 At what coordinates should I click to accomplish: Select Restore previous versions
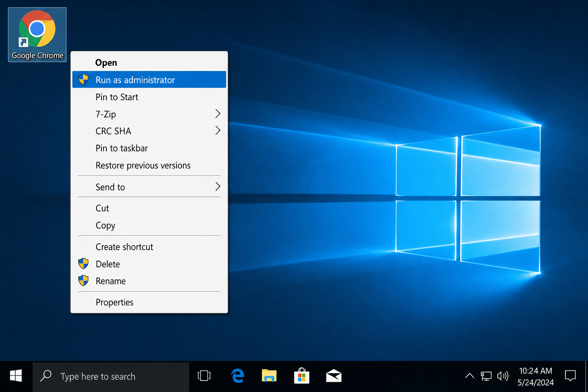click(149, 165)
